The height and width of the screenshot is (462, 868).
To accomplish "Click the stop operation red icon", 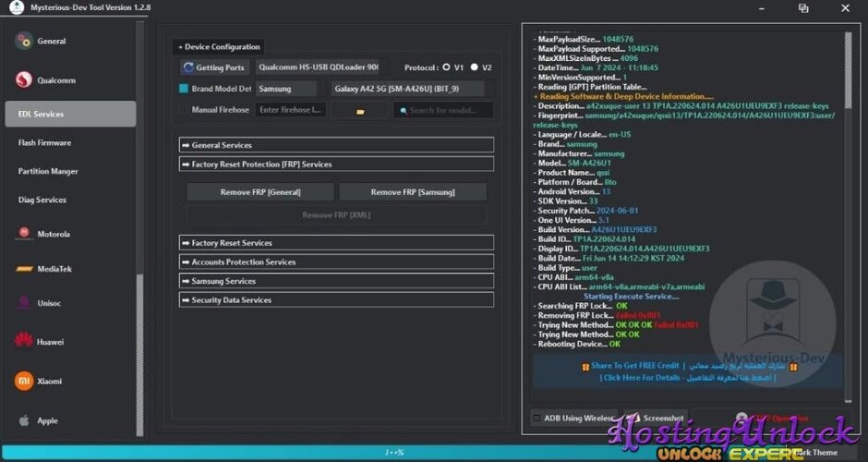I will (x=741, y=418).
